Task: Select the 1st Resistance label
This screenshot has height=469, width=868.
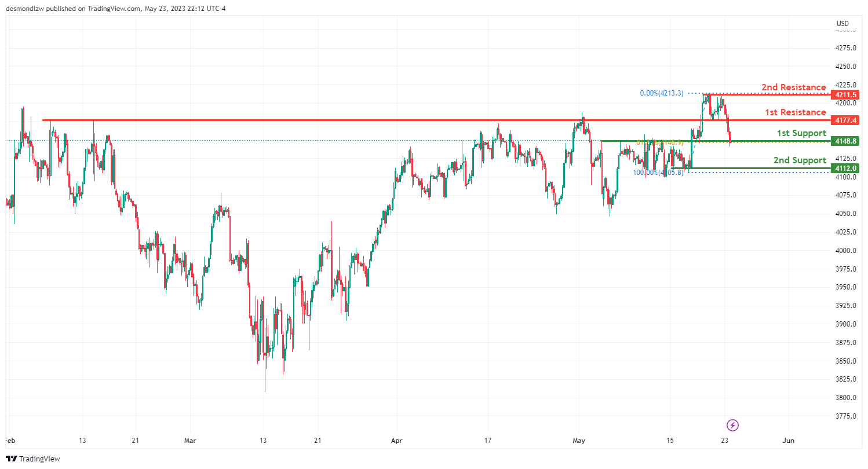Action: [795, 112]
